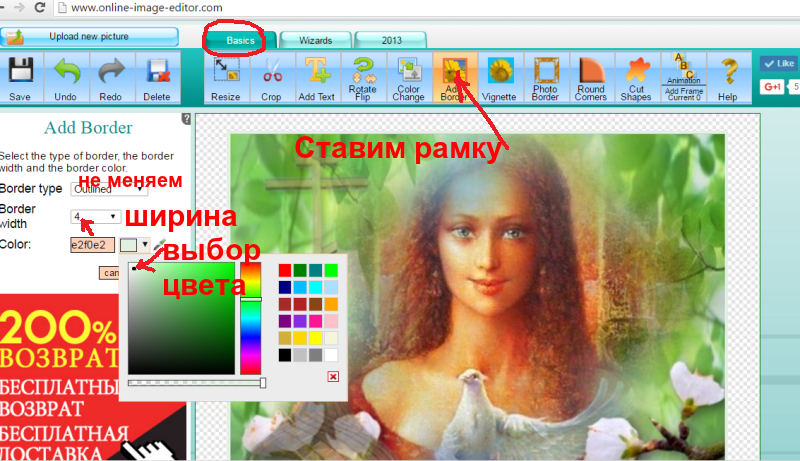This screenshot has height=461, width=800.
Task: Click the current color preview box
Action: point(129,245)
